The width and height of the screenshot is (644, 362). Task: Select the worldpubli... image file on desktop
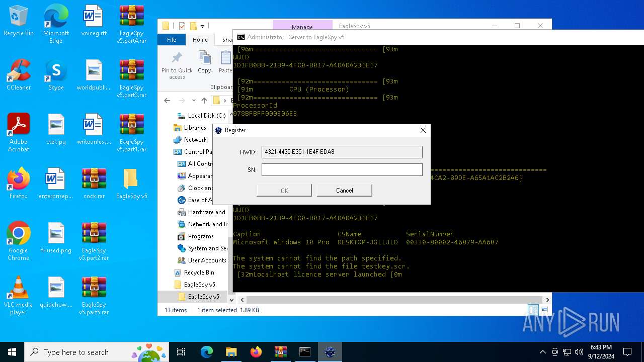[94, 75]
